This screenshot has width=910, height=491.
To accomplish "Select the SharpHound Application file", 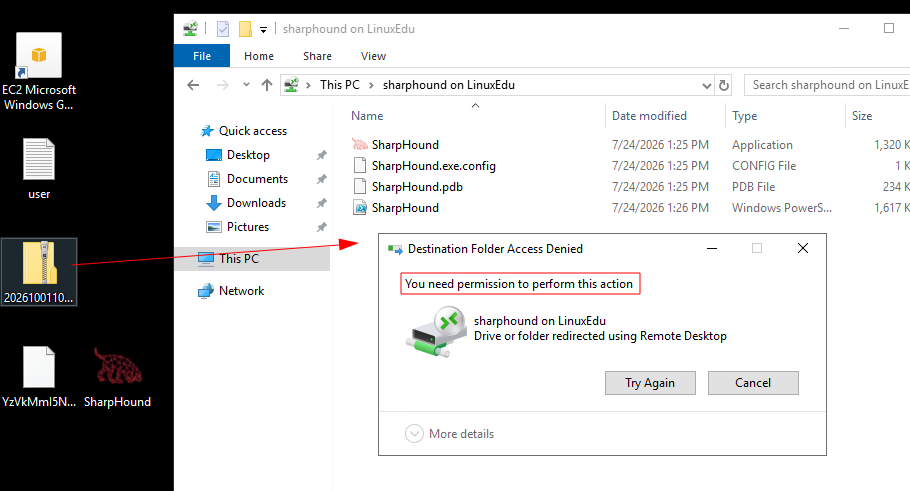I will tap(405, 145).
